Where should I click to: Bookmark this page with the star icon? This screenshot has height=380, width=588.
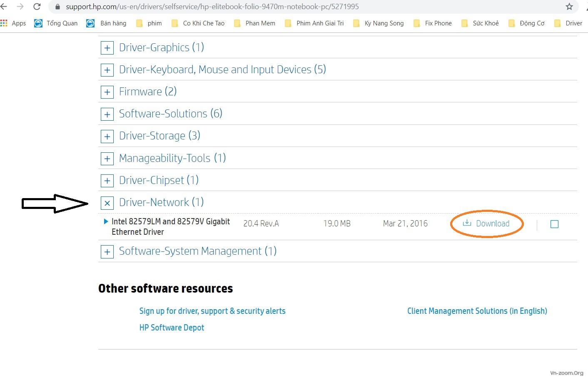coord(569,6)
